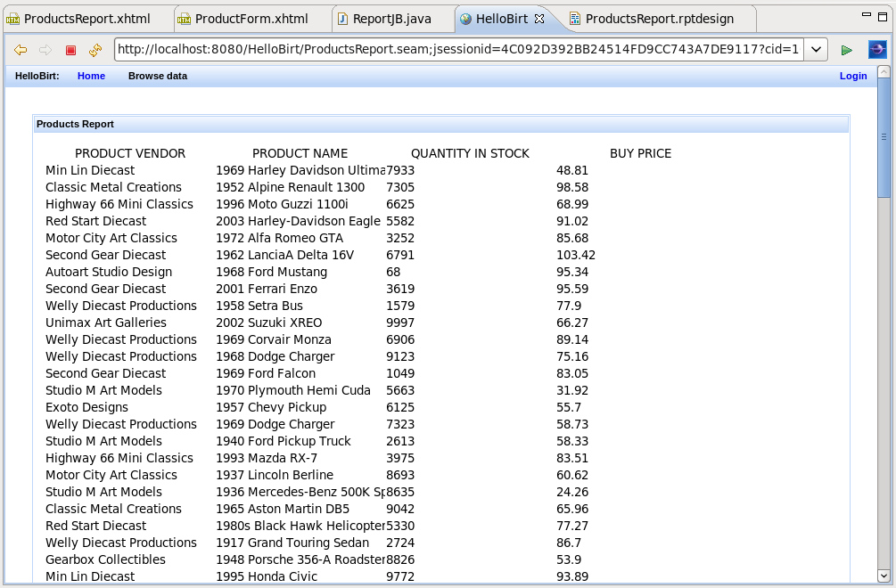The image size is (896, 588).
Task: Click the 1969 Corvair Monza cell
Action: (274, 339)
